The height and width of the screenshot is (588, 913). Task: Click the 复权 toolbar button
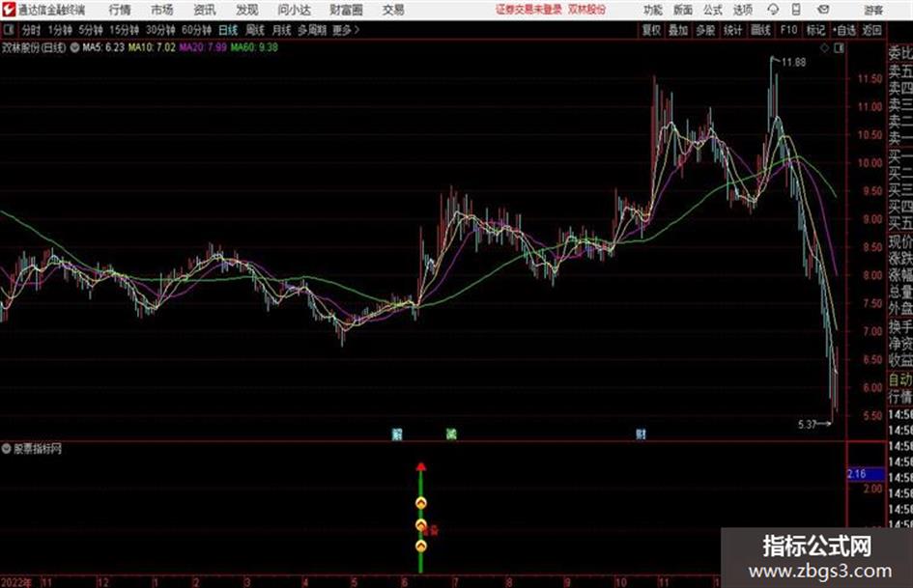point(651,30)
